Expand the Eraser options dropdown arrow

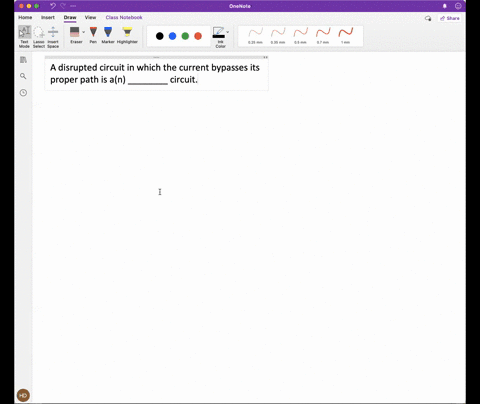83,32
